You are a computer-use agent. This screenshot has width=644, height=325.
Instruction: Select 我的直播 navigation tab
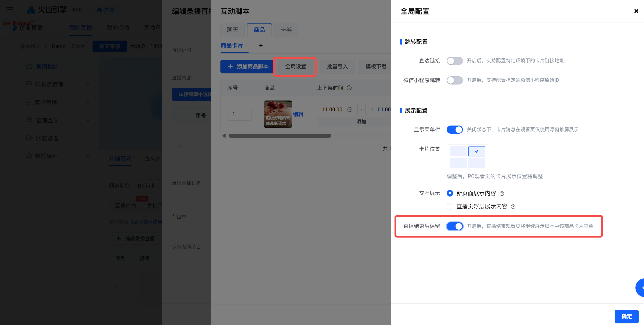pos(81,27)
